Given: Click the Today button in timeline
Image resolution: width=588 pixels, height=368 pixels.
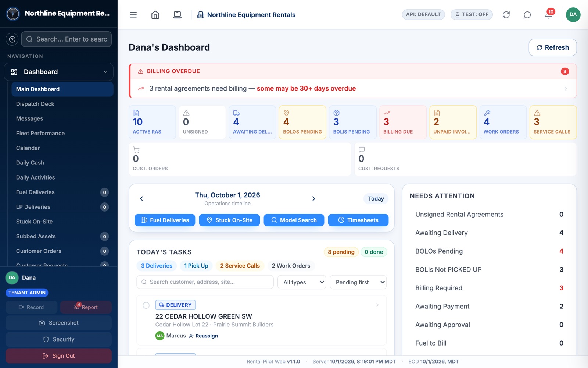Looking at the screenshot, I should click(x=376, y=199).
